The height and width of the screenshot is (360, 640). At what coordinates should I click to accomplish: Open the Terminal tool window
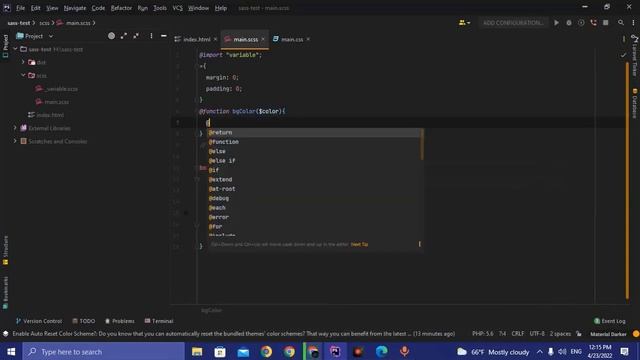(x=159, y=321)
